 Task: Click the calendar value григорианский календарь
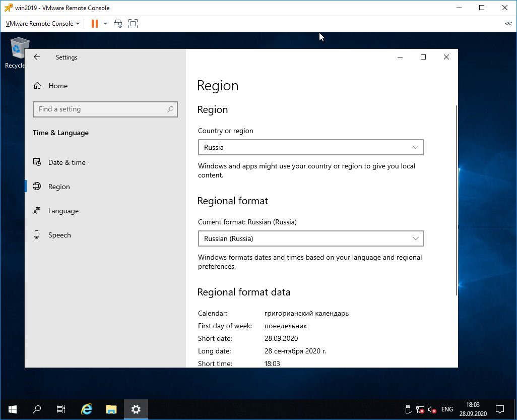[307, 314]
